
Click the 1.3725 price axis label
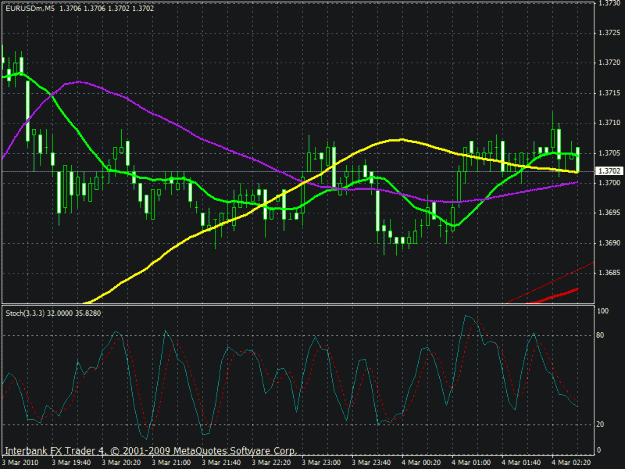[610, 33]
